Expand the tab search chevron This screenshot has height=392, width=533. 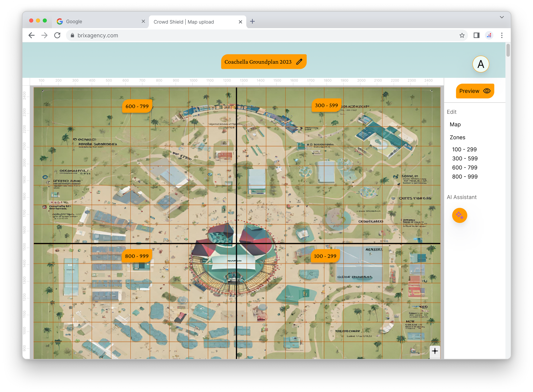(501, 17)
